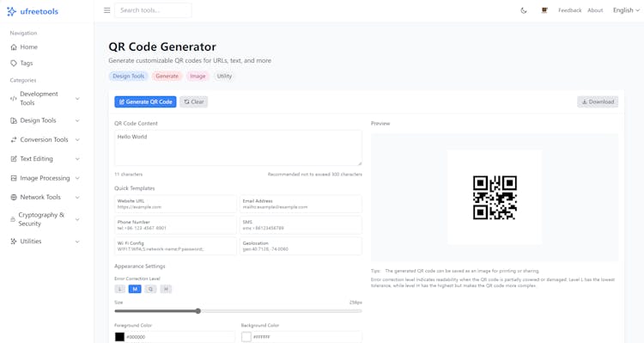This screenshot has width=644, height=343.
Task: Apply the SMS quick template
Action: point(301,225)
